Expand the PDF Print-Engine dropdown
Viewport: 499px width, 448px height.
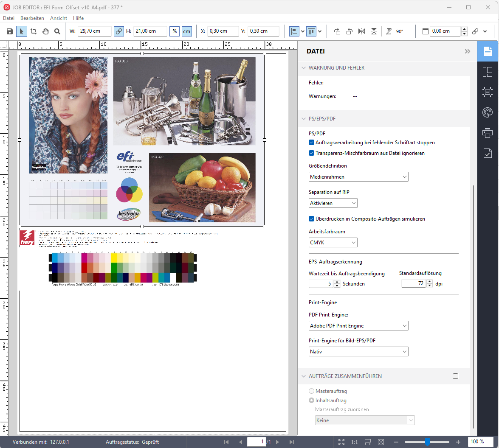358,326
